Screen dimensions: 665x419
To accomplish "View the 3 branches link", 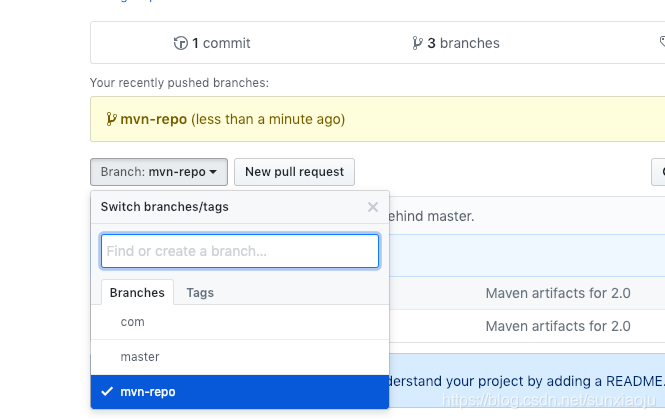I will point(456,43).
